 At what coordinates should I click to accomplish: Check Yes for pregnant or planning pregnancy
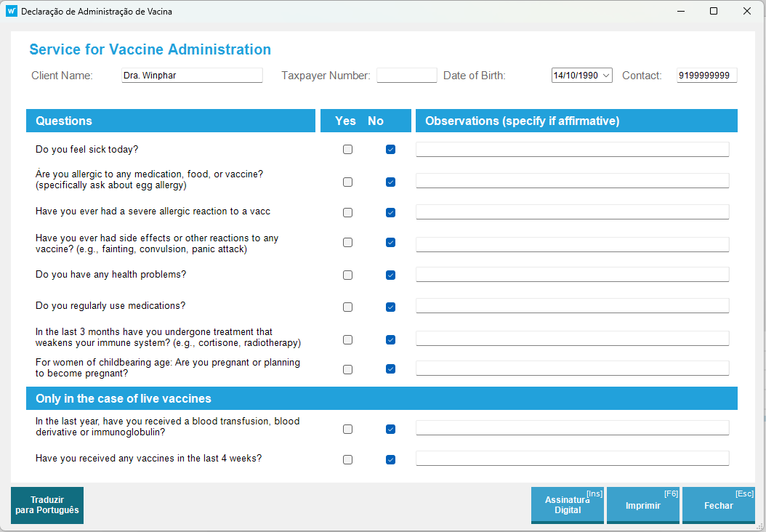[x=347, y=369]
